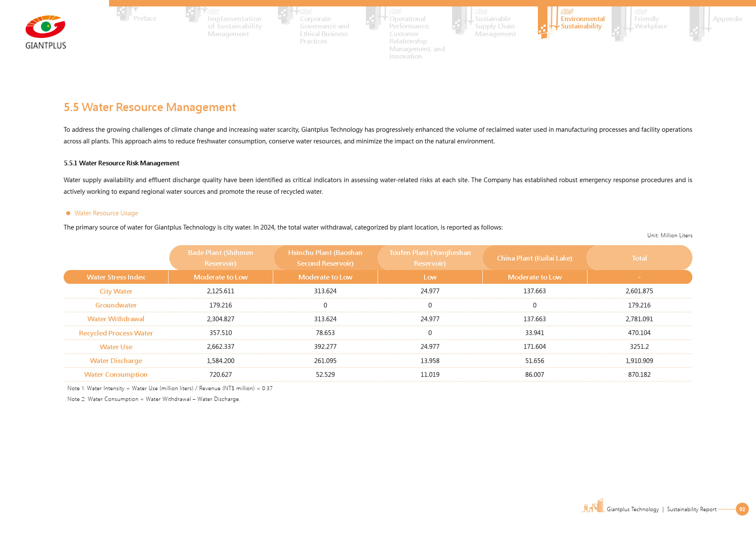Click the orange skyline icon in footer
Viewport: 756px width, 534px height.
pyautogui.click(x=593, y=506)
